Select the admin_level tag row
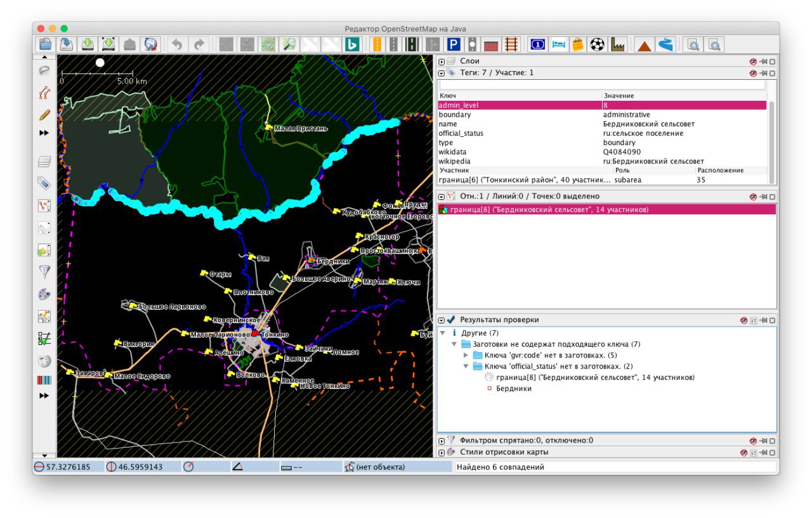 tap(602, 105)
